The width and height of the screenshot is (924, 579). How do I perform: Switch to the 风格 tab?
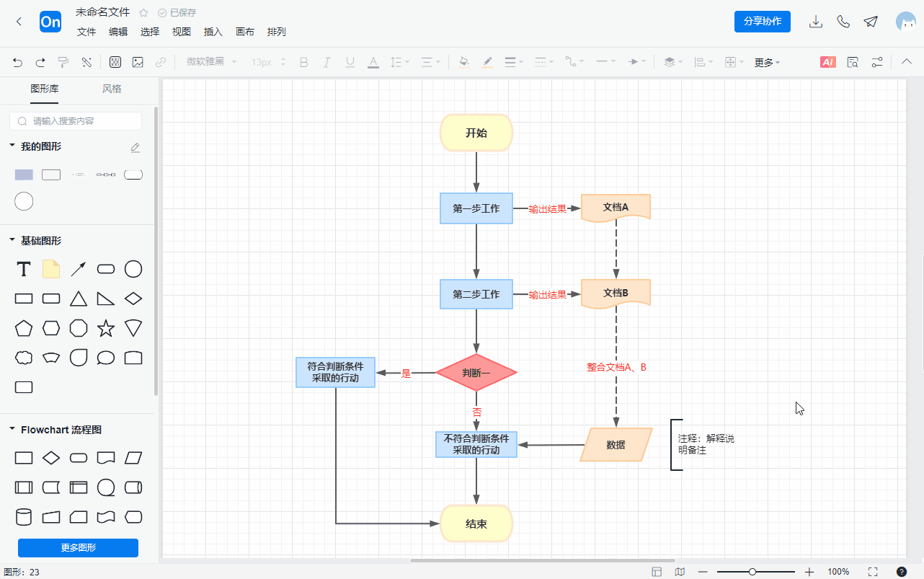[x=112, y=89]
